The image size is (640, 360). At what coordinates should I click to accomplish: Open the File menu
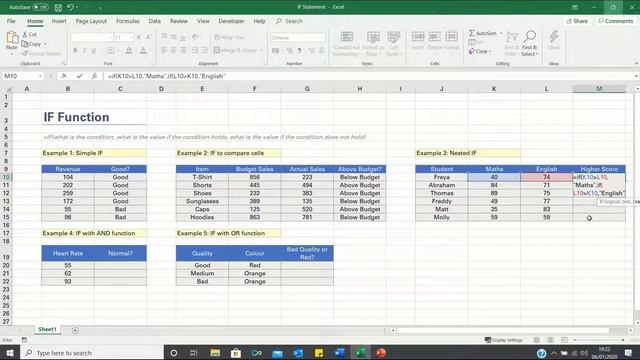11,21
